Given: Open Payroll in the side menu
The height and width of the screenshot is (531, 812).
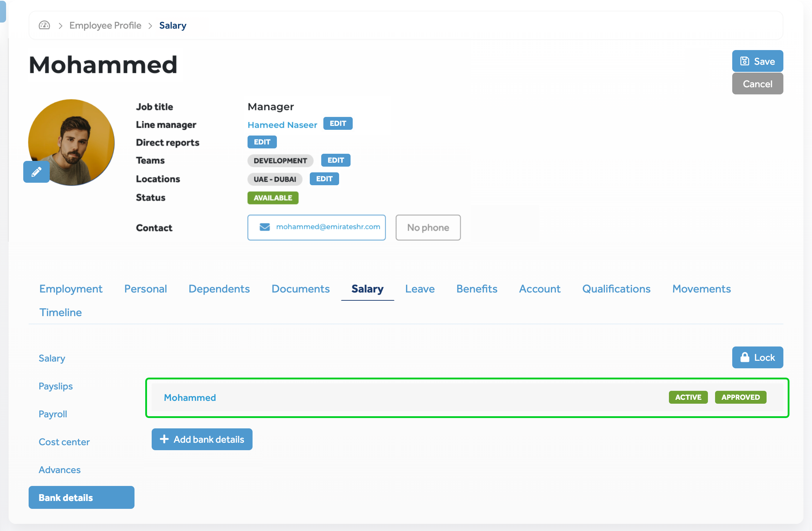Looking at the screenshot, I should pyautogui.click(x=53, y=414).
